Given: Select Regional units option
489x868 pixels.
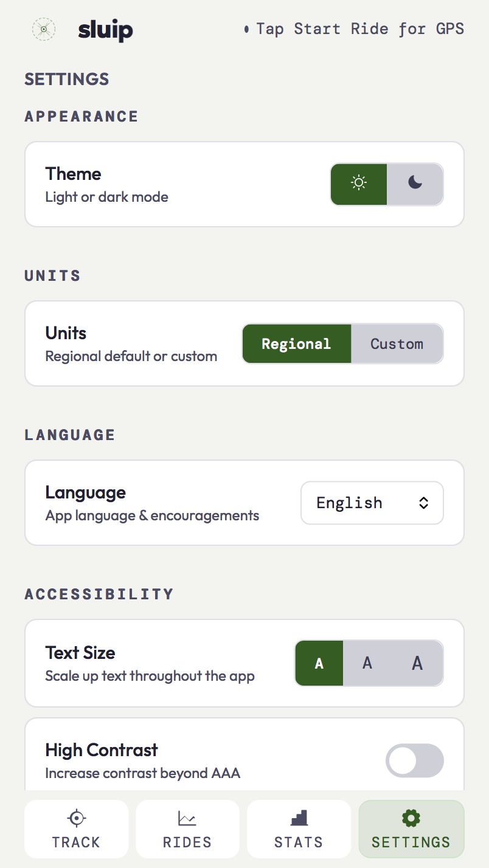Looking at the screenshot, I should pos(296,343).
